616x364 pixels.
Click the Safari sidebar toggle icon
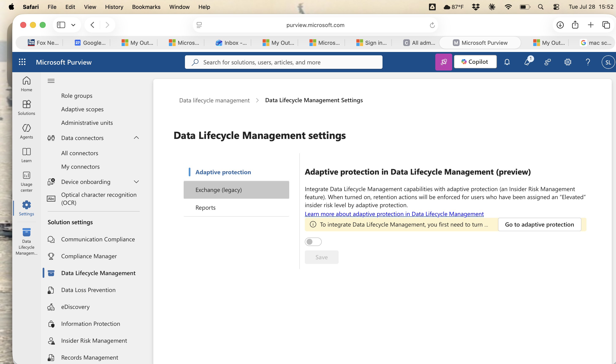(61, 25)
